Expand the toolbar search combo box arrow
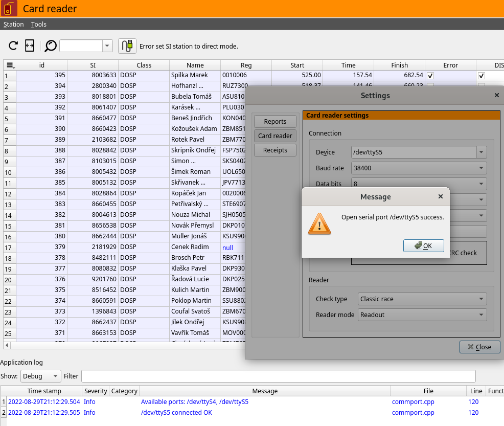 tap(107, 46)
